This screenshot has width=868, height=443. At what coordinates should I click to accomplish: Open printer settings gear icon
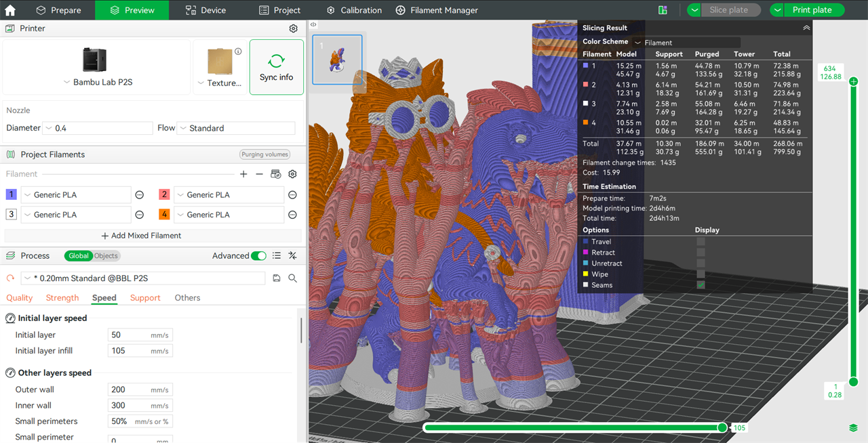(293, 28)
